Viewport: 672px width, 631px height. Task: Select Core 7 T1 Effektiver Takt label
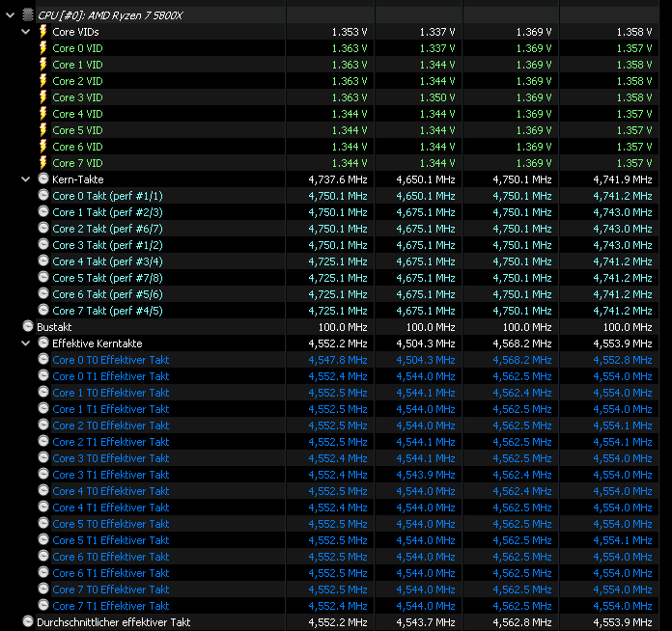pos(111,606)
